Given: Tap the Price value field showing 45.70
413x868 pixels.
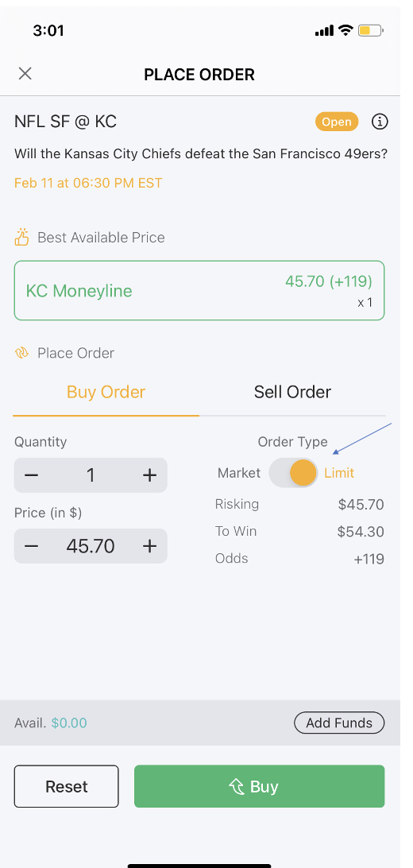Looking at the screenshot, I should click(91, 546).
